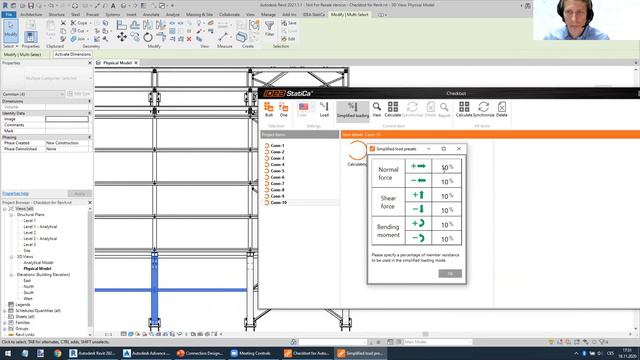Screen dimensions: 640x360
Task: Select Conn-10 in Project items list
Action: (279, 202)
